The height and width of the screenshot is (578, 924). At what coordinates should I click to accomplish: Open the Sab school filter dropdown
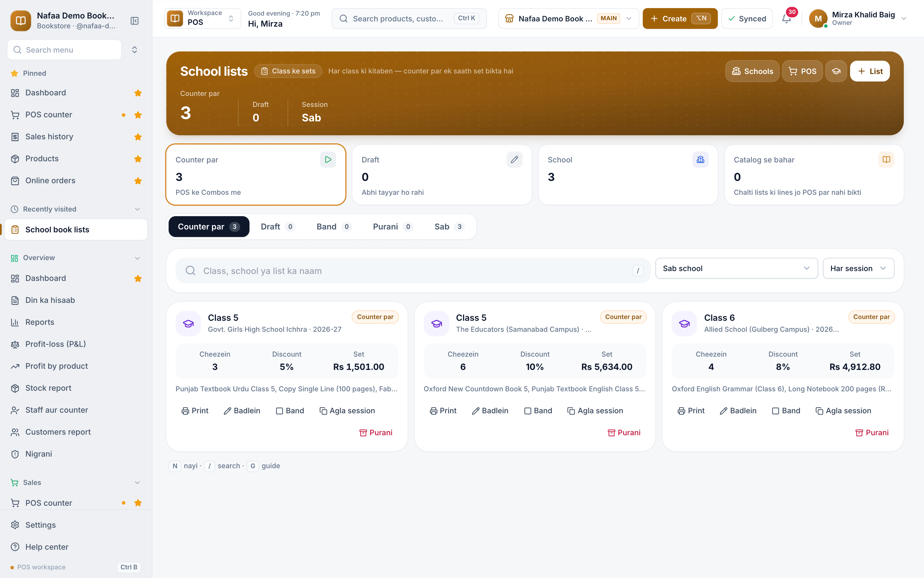(x=737, y=268)
